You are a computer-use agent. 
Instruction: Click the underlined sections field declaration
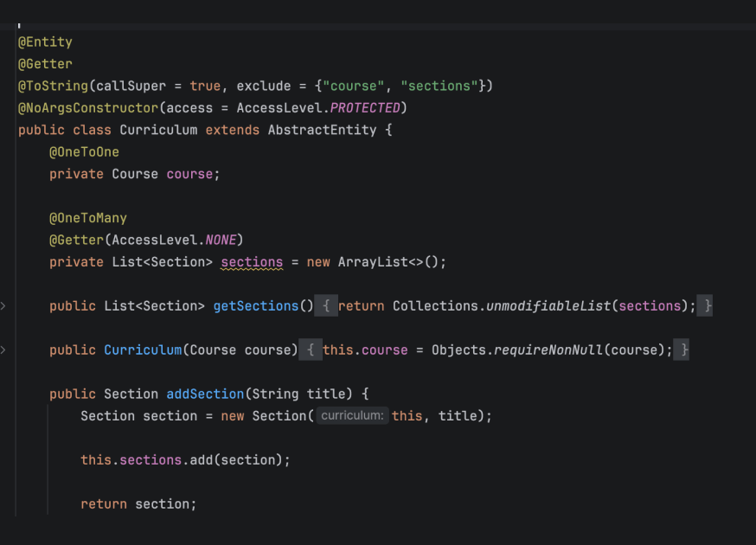coord(252,262)
